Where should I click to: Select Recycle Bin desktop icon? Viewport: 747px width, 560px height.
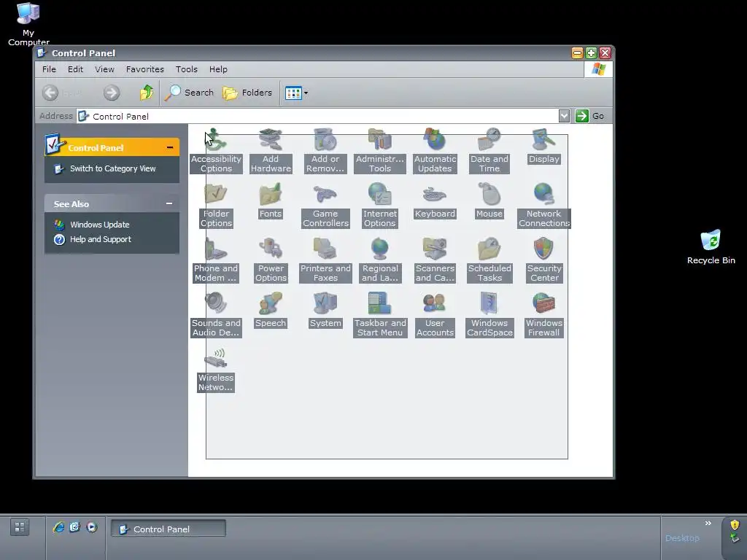[x=711, y=246]
